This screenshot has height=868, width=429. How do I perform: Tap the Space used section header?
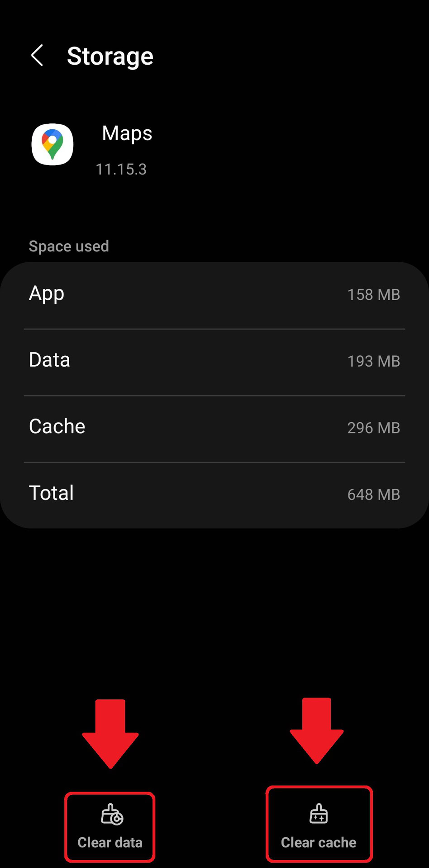click(69, 246)
